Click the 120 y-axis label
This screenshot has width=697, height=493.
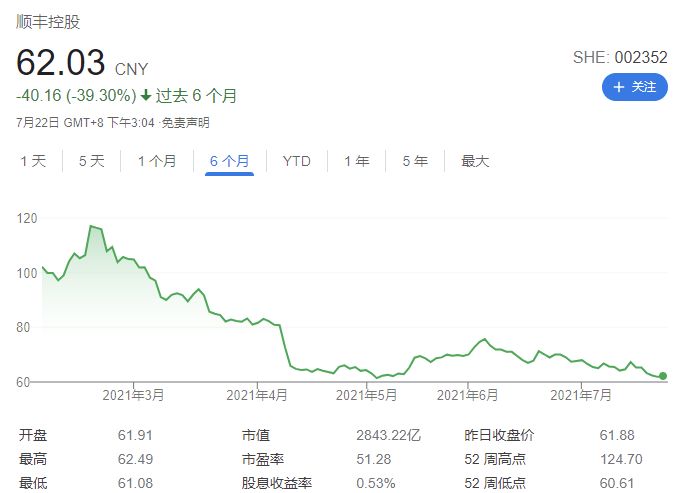[27, 219]
